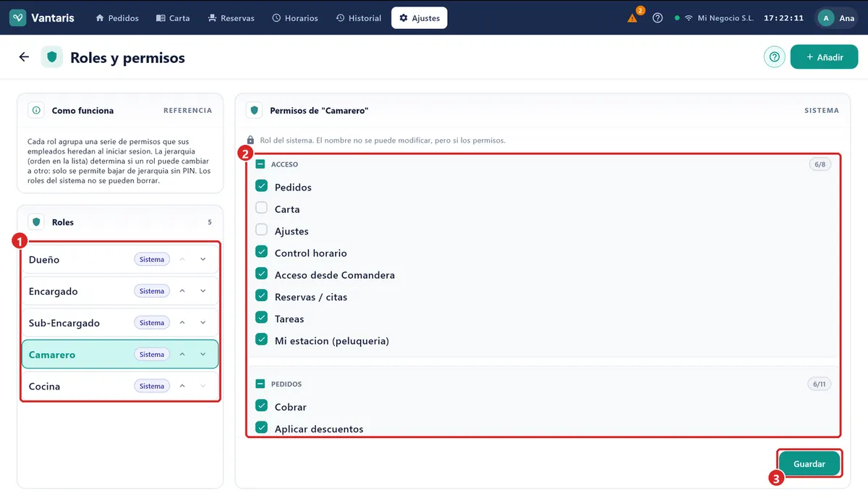This screenshot has width=868, height=501.
Task: Move the Camarero role up
Action: point(182,354)
